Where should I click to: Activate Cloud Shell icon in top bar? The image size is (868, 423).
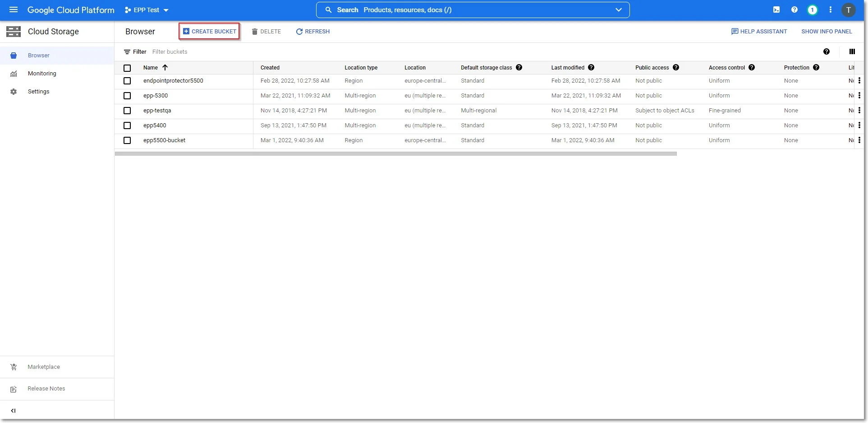coord(776,9)
